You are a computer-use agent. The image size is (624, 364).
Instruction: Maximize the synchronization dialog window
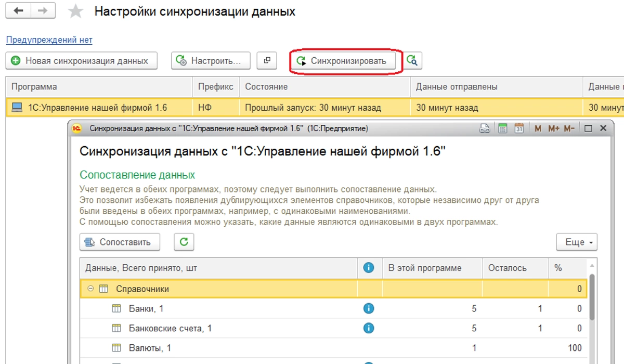pos(589,128)
